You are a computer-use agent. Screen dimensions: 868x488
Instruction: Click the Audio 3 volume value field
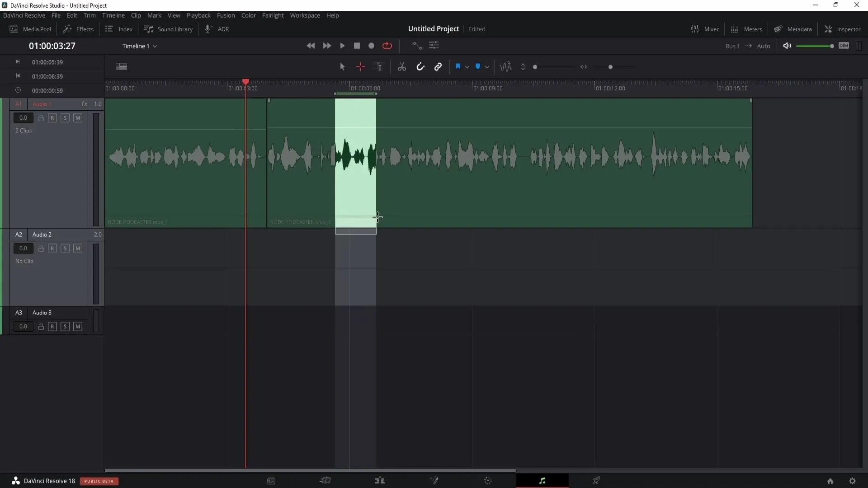point(23,327)
